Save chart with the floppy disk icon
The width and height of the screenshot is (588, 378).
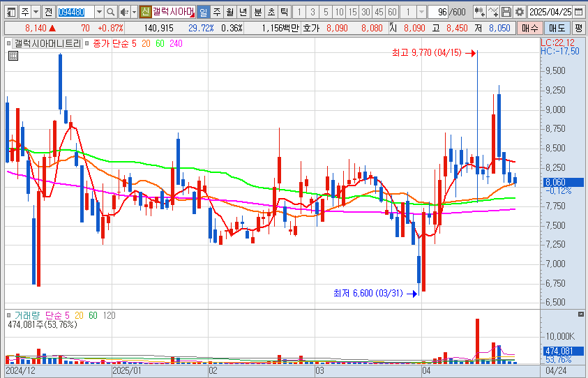point(506,13)
